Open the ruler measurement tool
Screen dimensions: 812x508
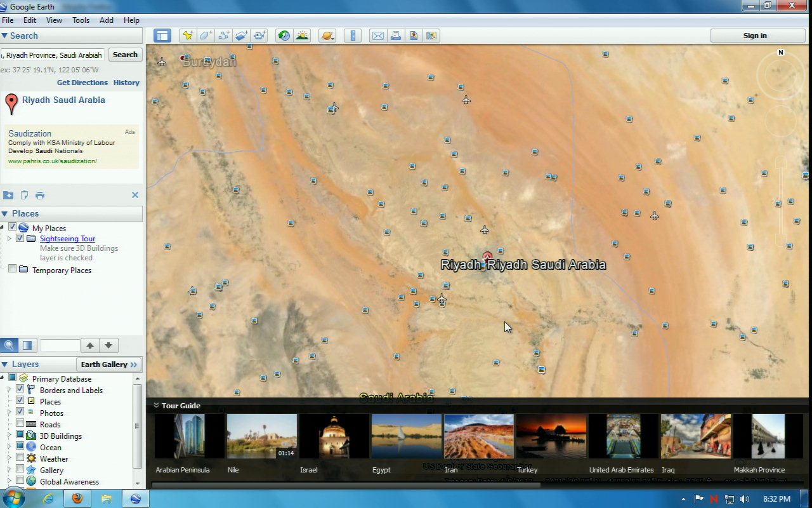(353, 36)
